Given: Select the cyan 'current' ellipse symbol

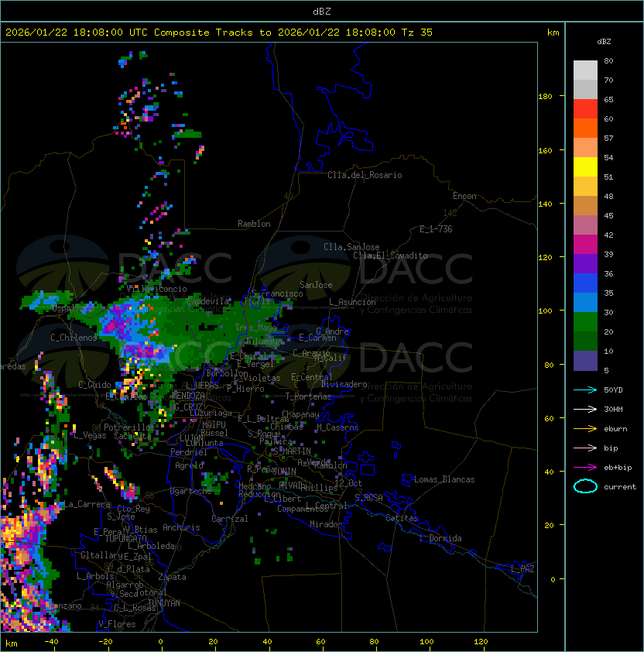Looking at the screenshot, I should (585, 486).
